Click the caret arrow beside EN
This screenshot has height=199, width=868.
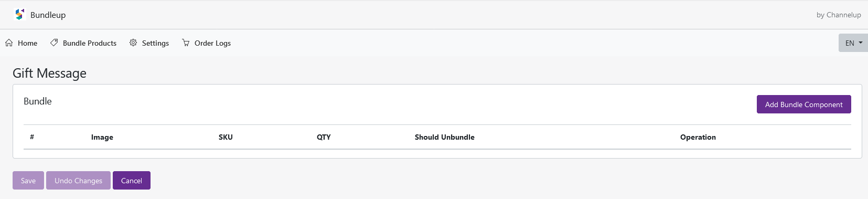point(861,43)
